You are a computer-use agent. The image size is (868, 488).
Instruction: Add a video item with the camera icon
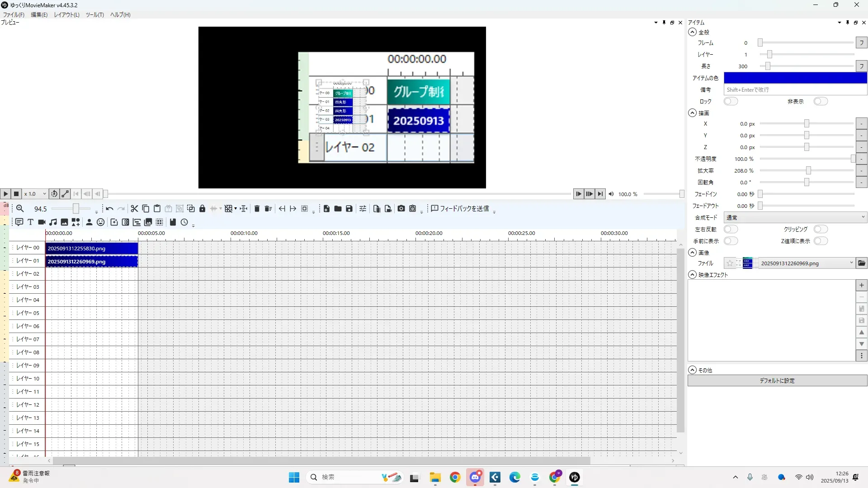point(42,222)
